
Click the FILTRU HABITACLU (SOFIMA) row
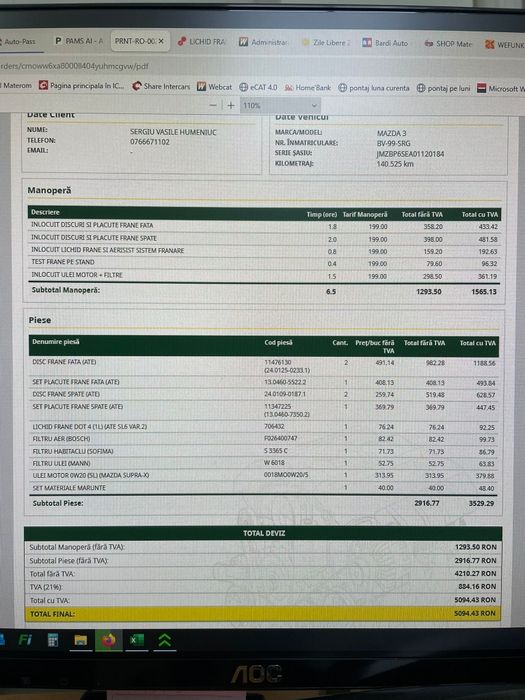click(x=264, y=451)
